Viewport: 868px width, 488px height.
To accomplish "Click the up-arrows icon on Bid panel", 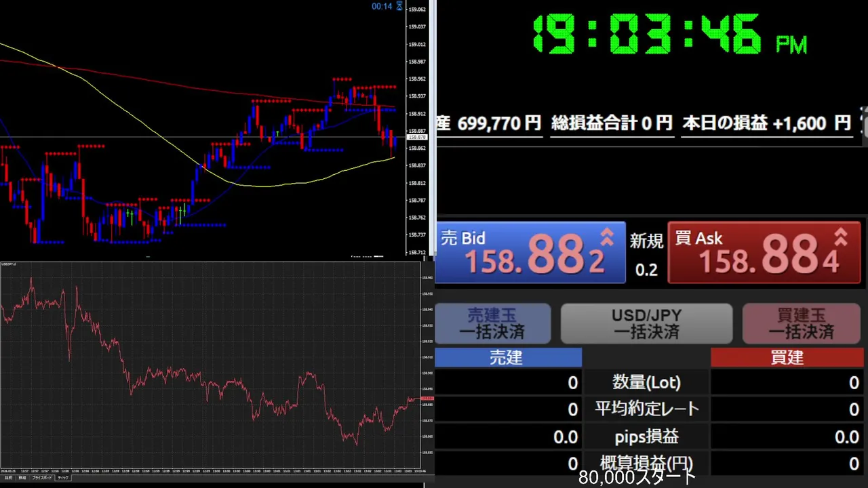I will (x=607, y=237).
